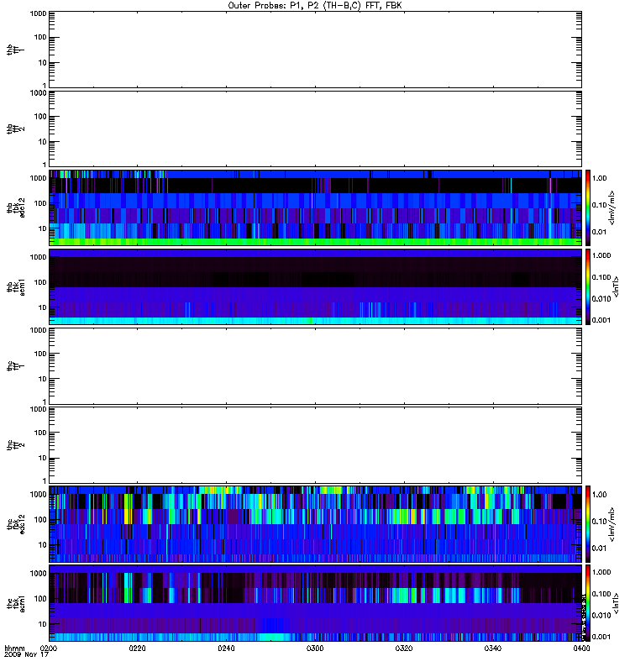This screenshot has width=630, height=672.
Task: Click the "100" y-axis tick of thc fff 2 panel
Action: [x=40, y=433]
